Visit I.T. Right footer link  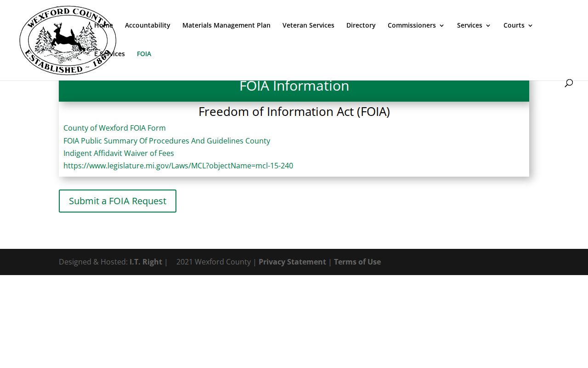click(x=146, y=262)
